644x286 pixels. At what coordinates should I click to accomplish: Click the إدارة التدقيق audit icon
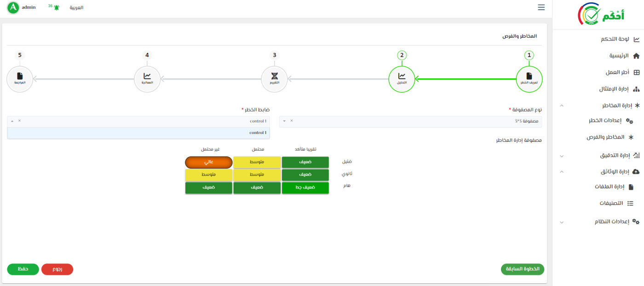(x=637, y=156)
